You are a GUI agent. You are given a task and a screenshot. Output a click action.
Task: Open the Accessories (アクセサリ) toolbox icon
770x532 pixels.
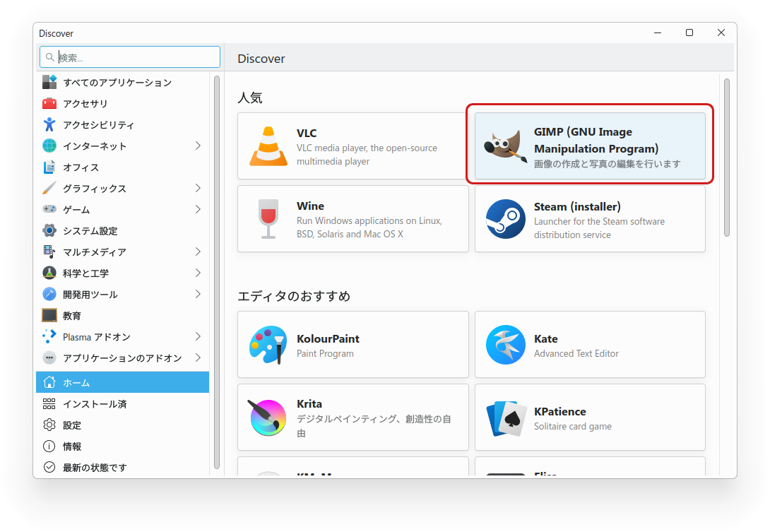pyautogui.click(x=49, y=103)
